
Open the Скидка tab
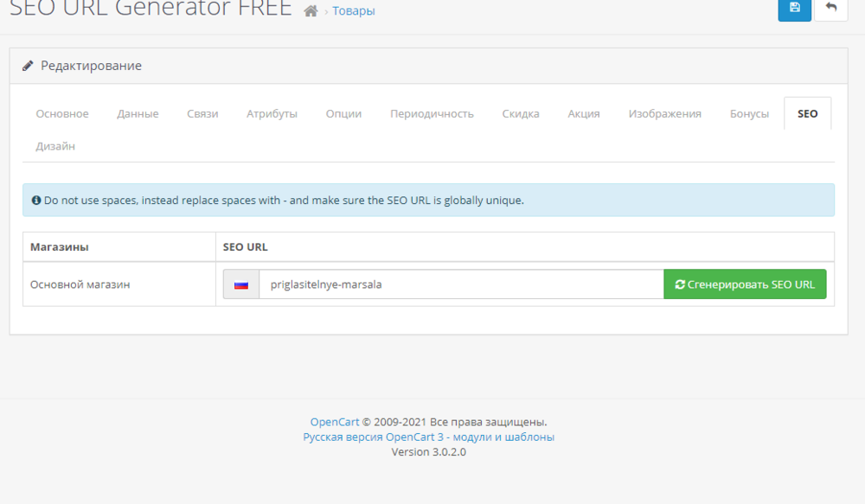[x=520, y=113]
